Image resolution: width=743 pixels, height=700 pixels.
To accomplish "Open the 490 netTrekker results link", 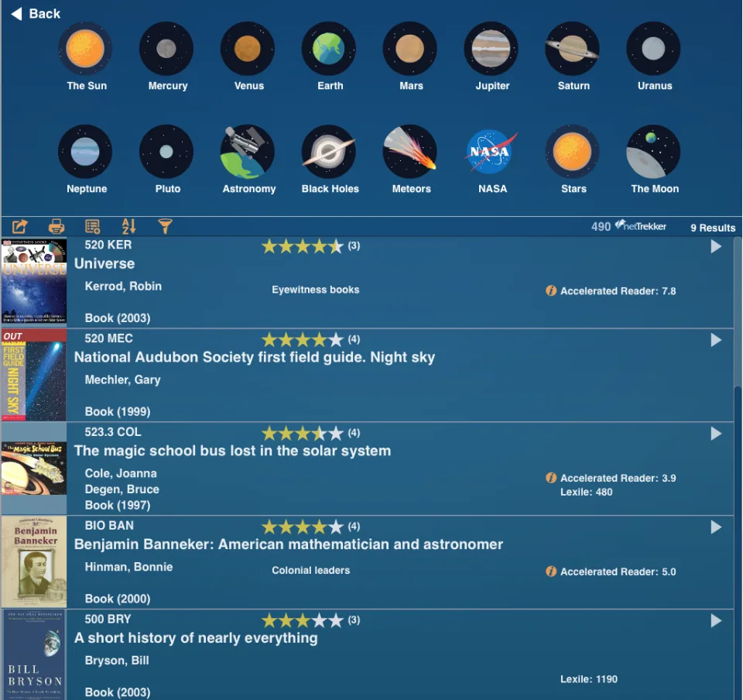I will click(628, 227).
